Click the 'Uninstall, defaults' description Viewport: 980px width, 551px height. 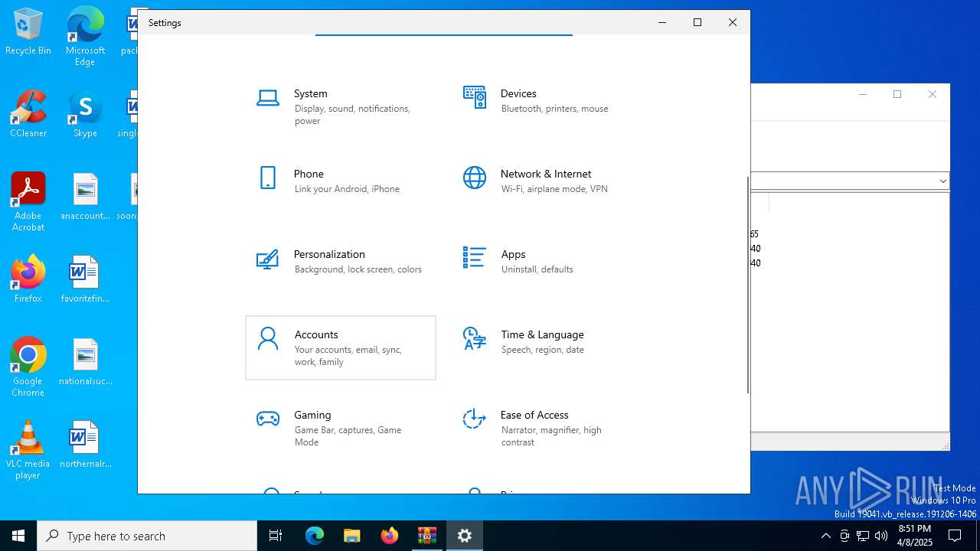[537, 269]
